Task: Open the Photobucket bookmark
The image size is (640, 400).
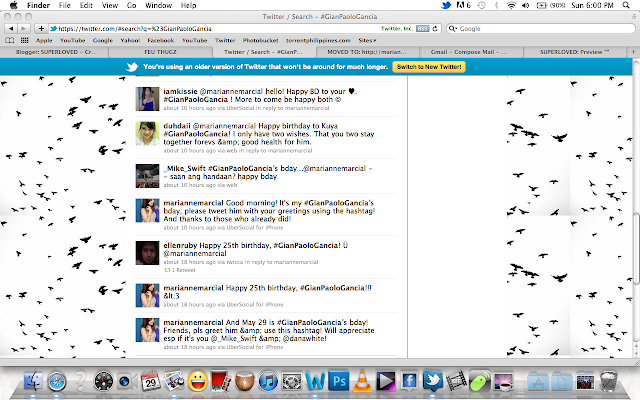Action: pos(260,40)
